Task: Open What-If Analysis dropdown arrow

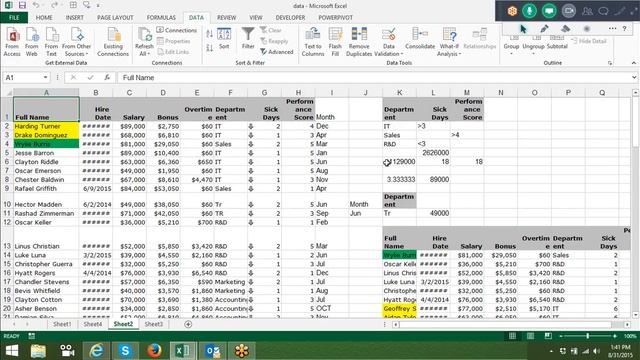Action: [x=460, y=54]
